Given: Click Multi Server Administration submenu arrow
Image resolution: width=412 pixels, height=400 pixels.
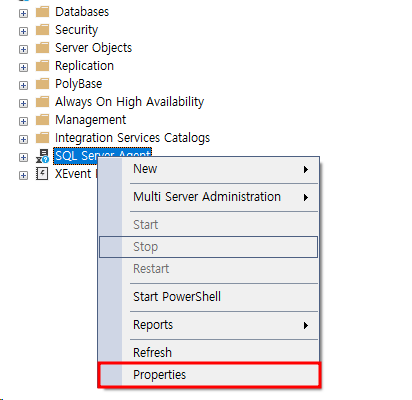Looking at the screenshot, I should [306, 198].
